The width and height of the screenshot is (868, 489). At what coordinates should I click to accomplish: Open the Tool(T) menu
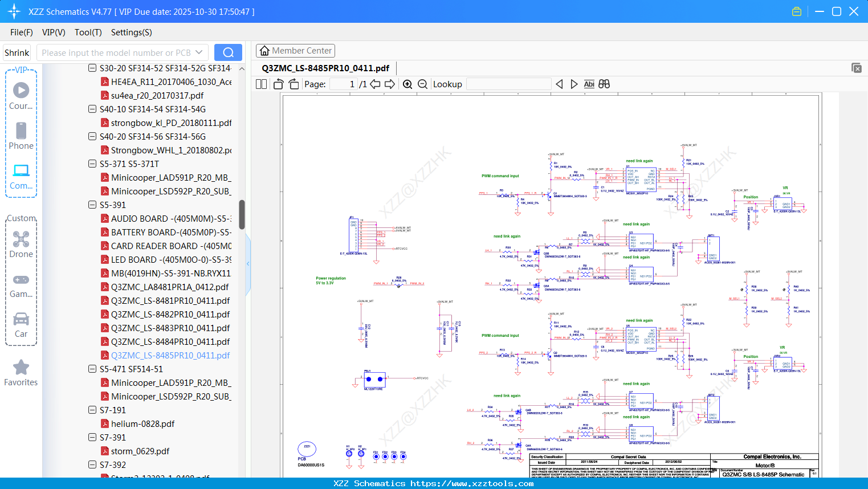pyautogui.click(x=88, y=32)
